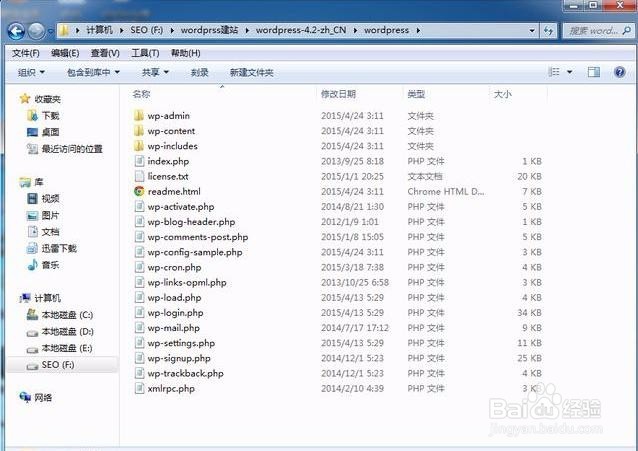Viewport: 638px width, 451px height.
Task: Refresh the folder view
Action: (x=548, y=31)
